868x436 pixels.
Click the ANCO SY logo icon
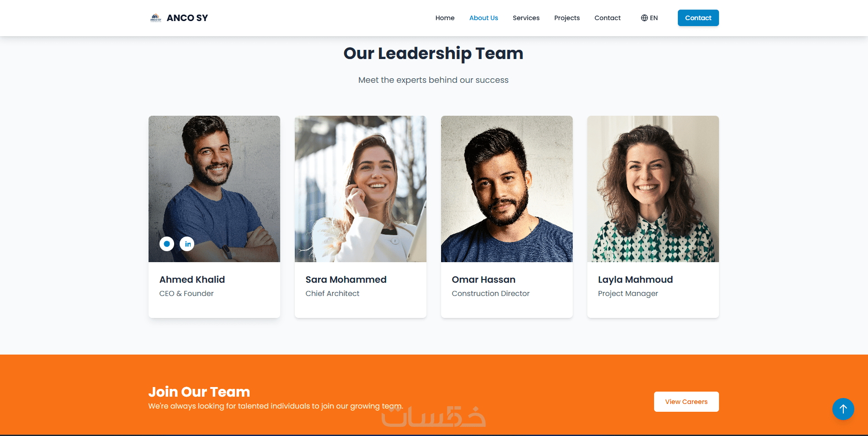(156, 18)
